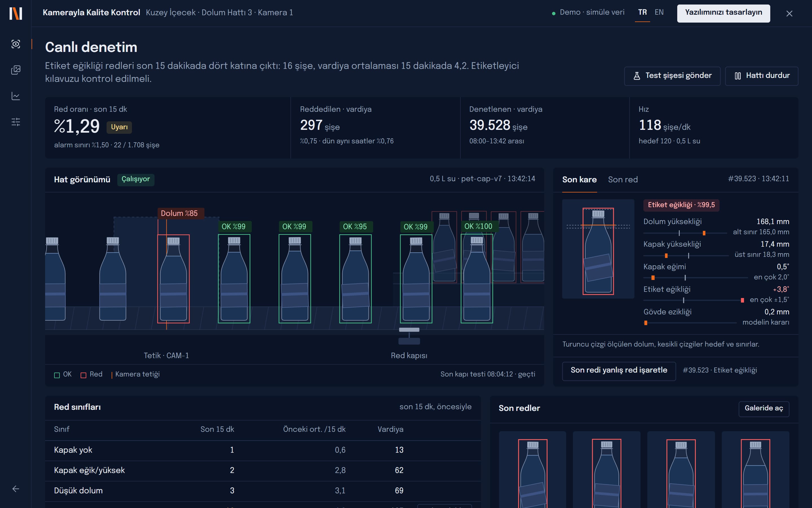The height and width of the screenshot is (508, 812).
Task: Open the settings sliders sidebar icon
Action: coord(16,122)
